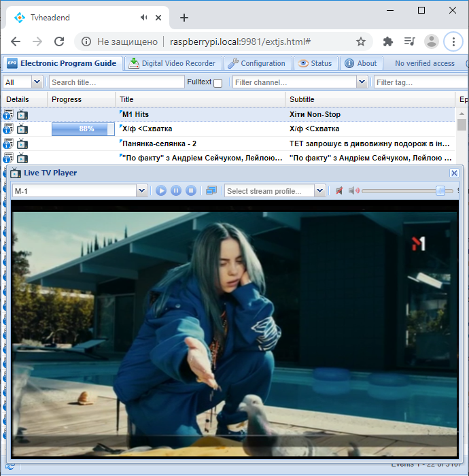Viewport: 469px width, 476px height.
Task: Reload the current page
Action: (59, 41)
